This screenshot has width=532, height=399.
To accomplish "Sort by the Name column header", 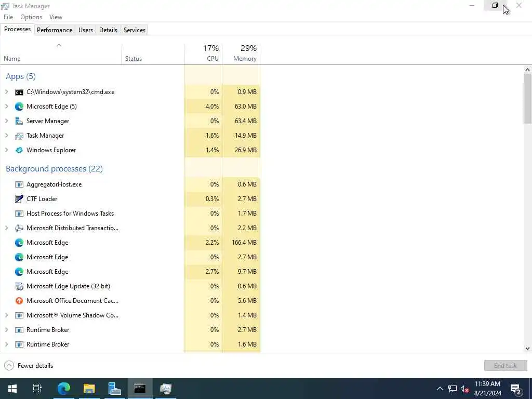I will [x=61, y=54].
